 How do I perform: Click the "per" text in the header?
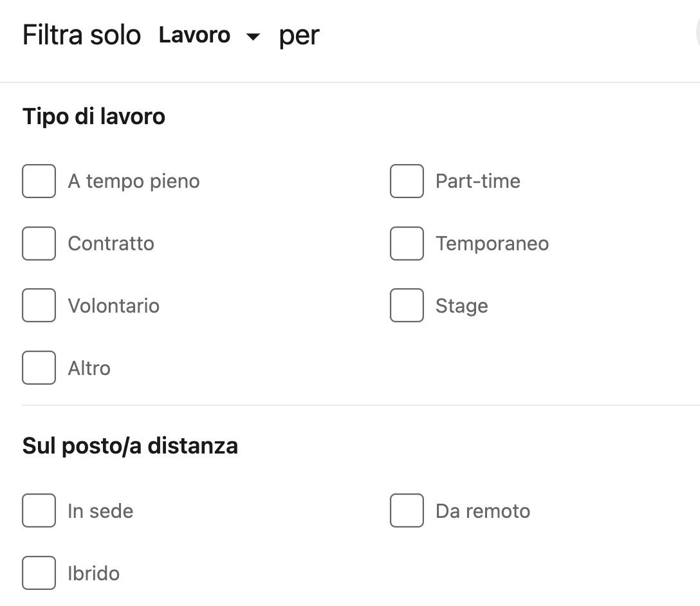[x=299, y=35]
